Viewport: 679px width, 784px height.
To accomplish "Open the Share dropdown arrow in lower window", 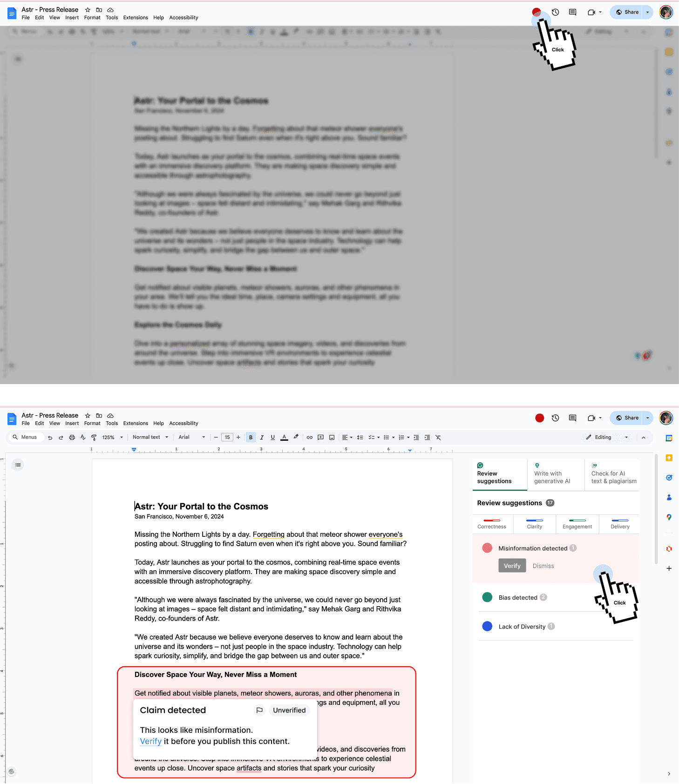I will tap(647, 418).
